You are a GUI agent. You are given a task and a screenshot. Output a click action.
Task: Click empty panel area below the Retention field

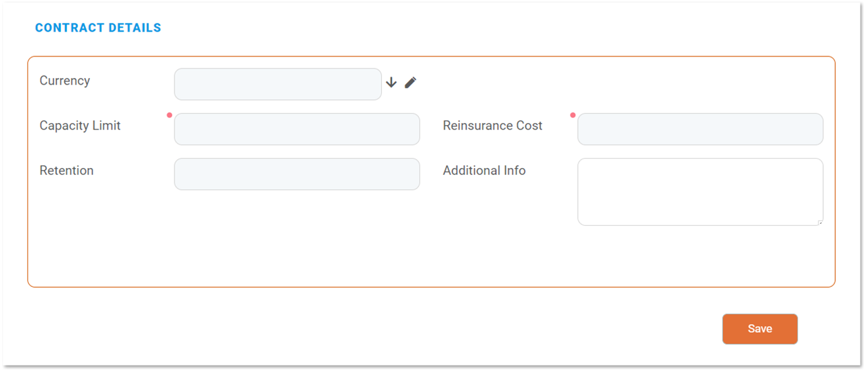[x=297, y=242]
